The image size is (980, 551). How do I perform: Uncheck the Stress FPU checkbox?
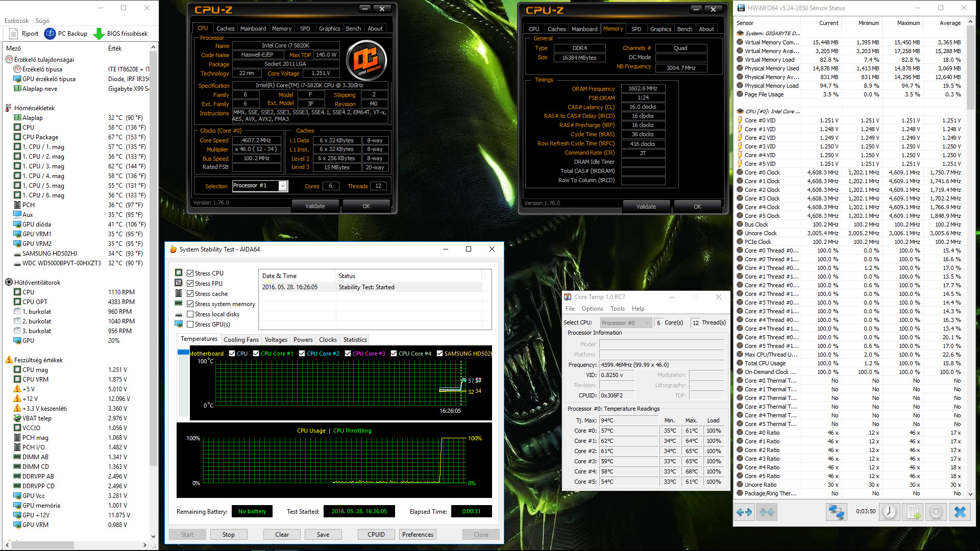[x=190, y=283]
